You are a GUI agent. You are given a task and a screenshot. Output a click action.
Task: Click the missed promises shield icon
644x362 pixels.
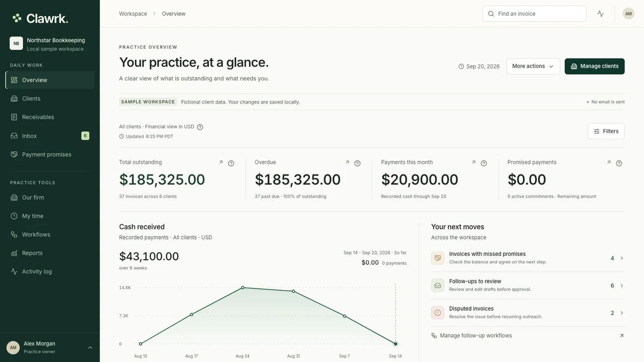click(438, 258)
